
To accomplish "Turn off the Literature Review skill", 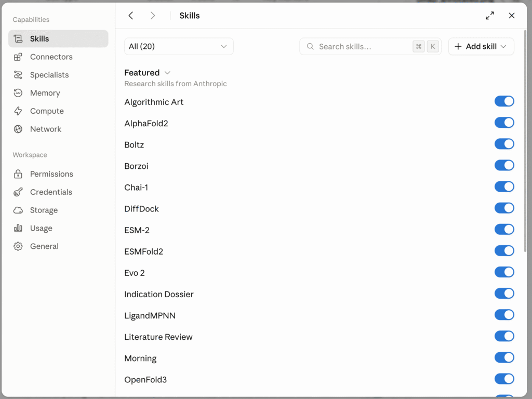I will coord(504,336).
